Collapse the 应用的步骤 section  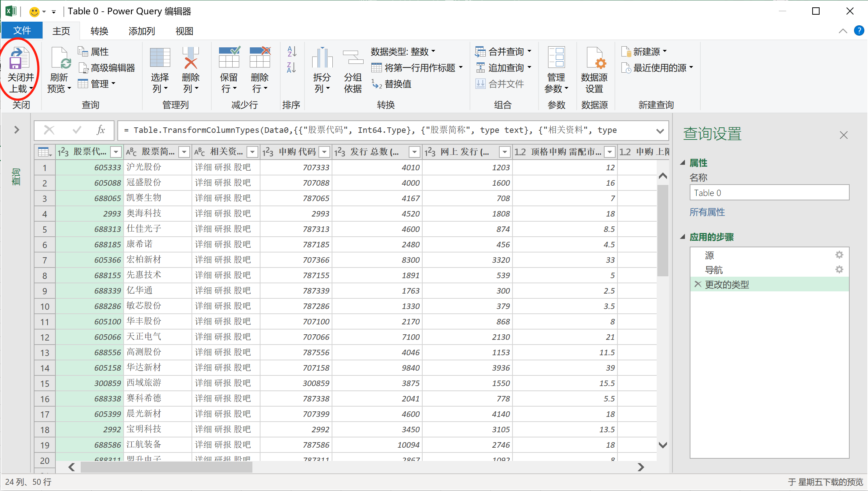(683, 237)
